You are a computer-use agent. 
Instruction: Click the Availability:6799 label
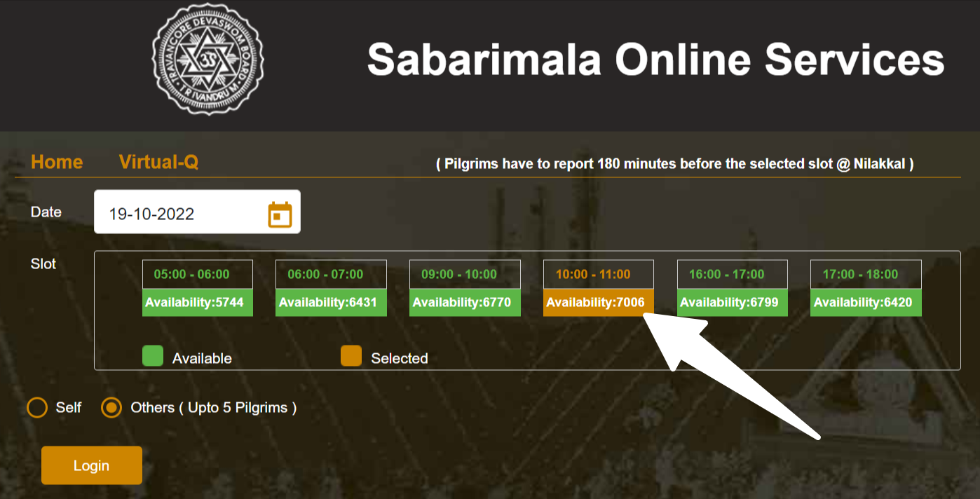(732, 303)
